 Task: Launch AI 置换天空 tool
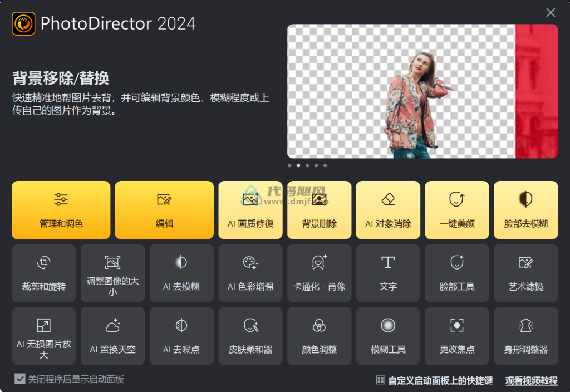pos(112,336)
